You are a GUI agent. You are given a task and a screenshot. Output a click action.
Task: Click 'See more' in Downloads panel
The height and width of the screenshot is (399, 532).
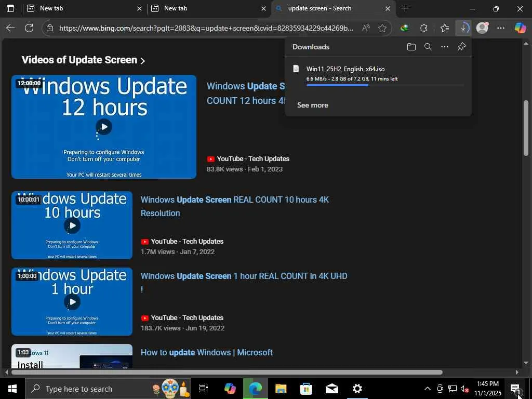pos(312,105)
